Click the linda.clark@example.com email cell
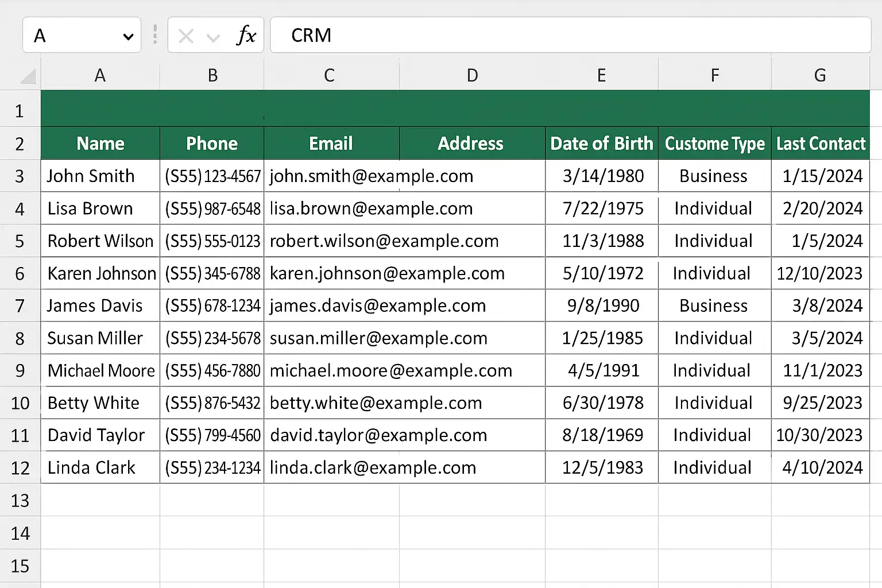 [x=372, y=467]
